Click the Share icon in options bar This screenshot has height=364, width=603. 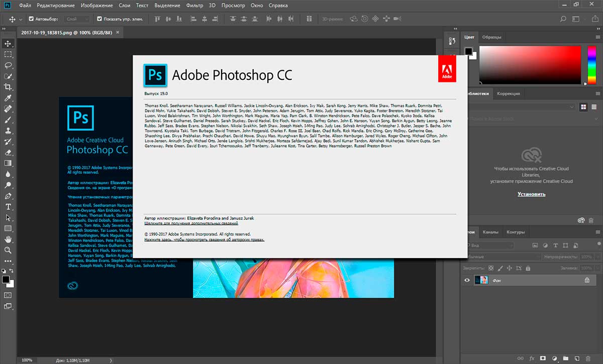594,19
